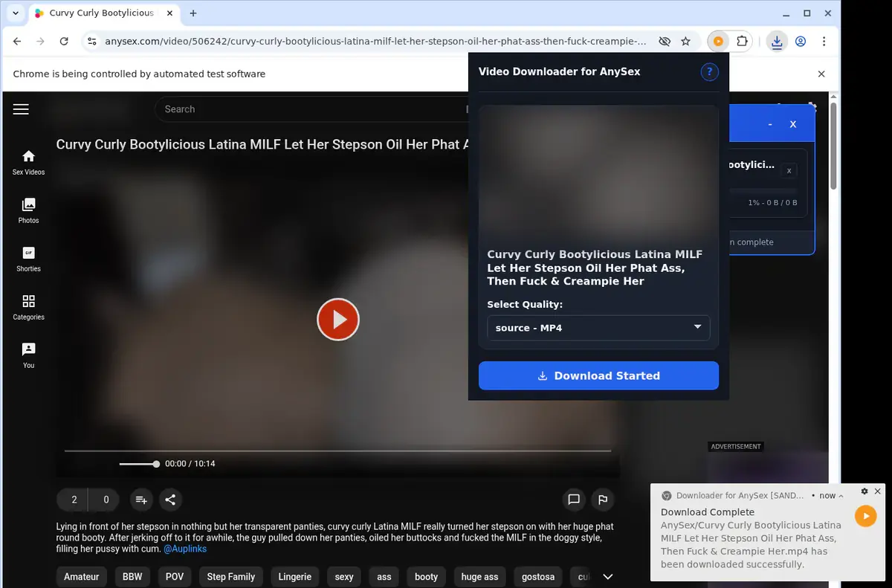The image size is (892, 588).
Task: Open the You profile section
Action: tap(28, 355)
